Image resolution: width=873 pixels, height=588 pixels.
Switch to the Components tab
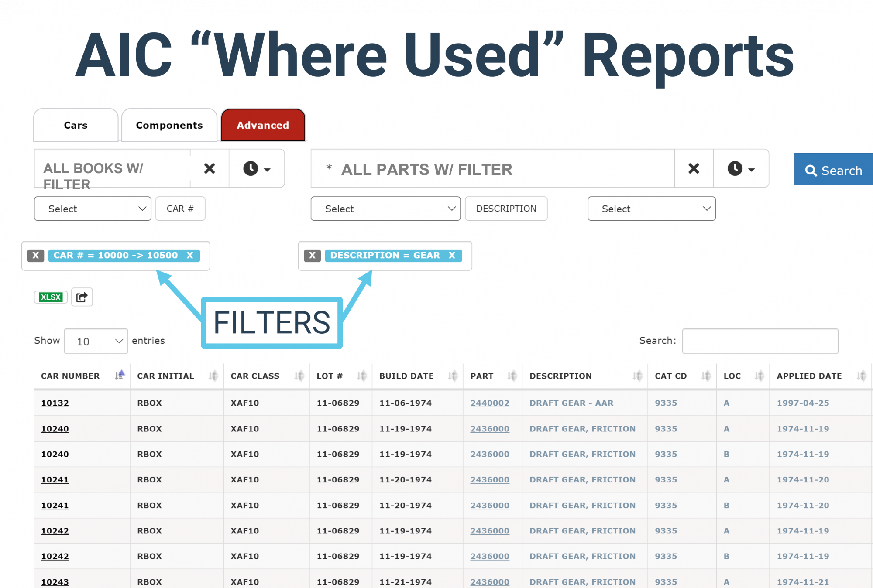tap(169, 125)
